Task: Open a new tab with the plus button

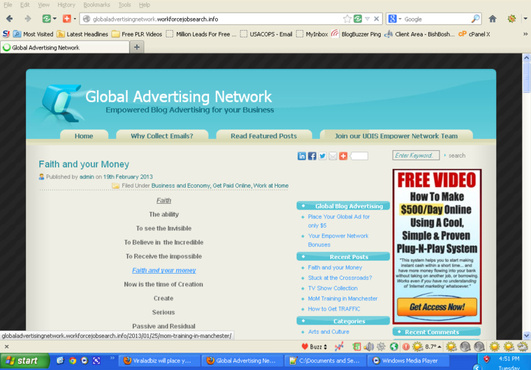Action: coord(137,47)
